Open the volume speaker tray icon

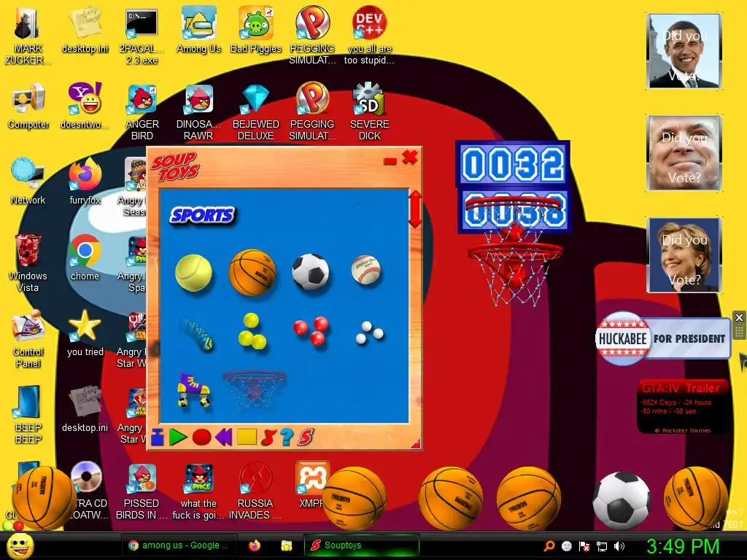coord(619,545)
